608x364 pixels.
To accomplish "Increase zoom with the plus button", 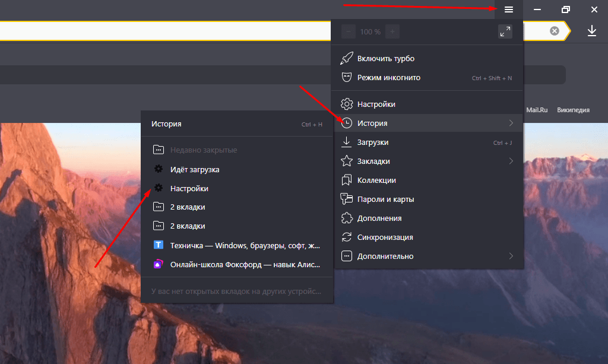I will click(392, 31).
